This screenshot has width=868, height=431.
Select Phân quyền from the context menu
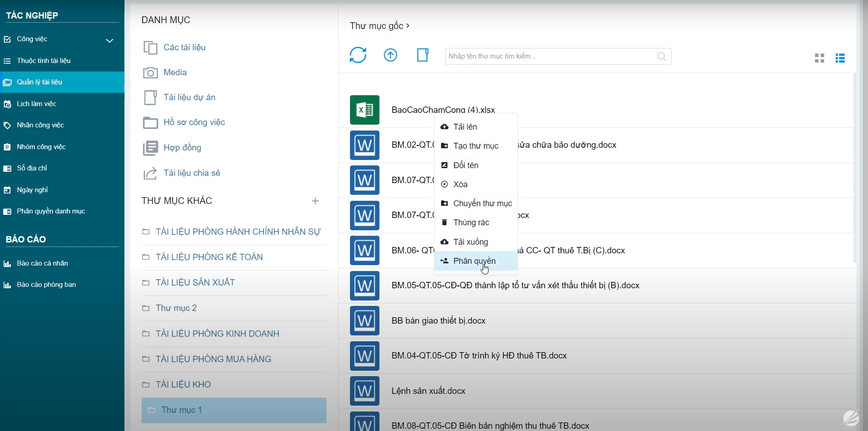point(474,261)
